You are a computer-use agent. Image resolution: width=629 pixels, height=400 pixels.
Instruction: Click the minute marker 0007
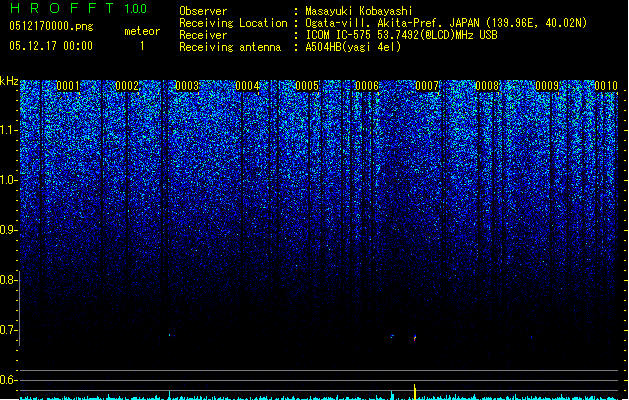click(x=427, y=86)
